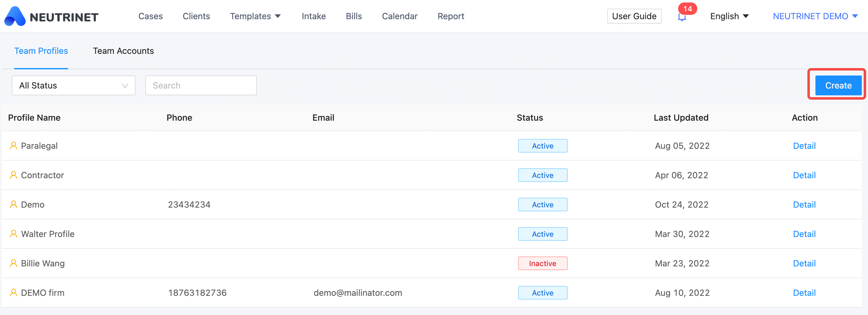Expand the Templates dropdown menu
This screenshot has height=315, width=868.
(255, 16)
